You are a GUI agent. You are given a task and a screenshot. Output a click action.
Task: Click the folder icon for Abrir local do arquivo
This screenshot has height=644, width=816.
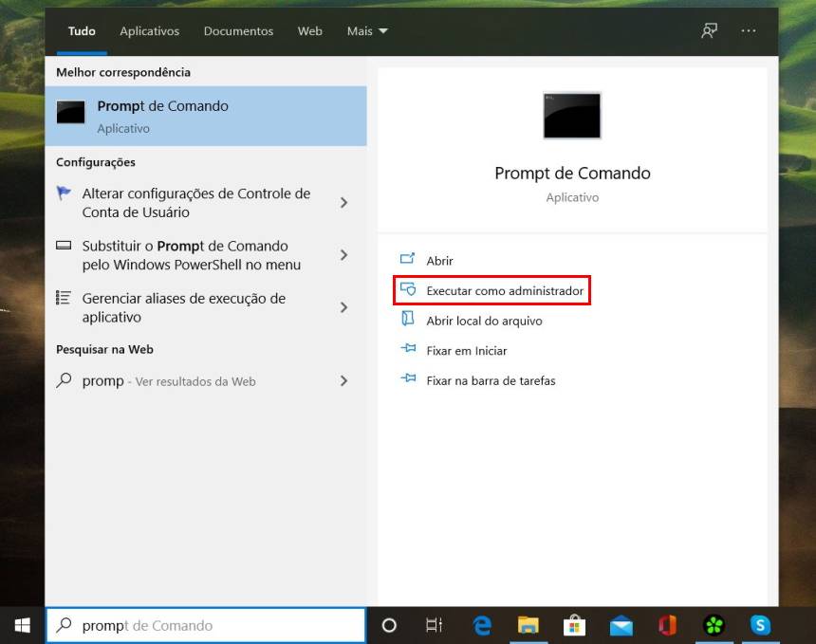[x=408, y=319]
